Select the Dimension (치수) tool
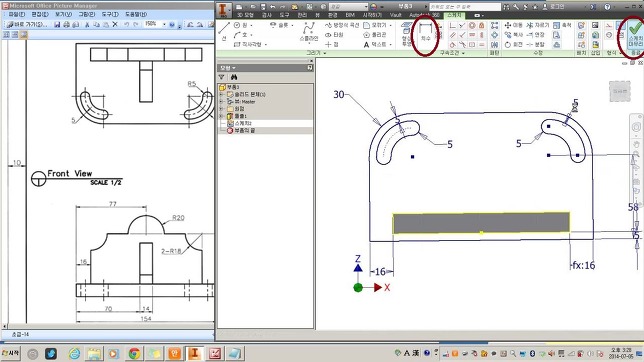644x362 pixels. [x=425, y=32]
